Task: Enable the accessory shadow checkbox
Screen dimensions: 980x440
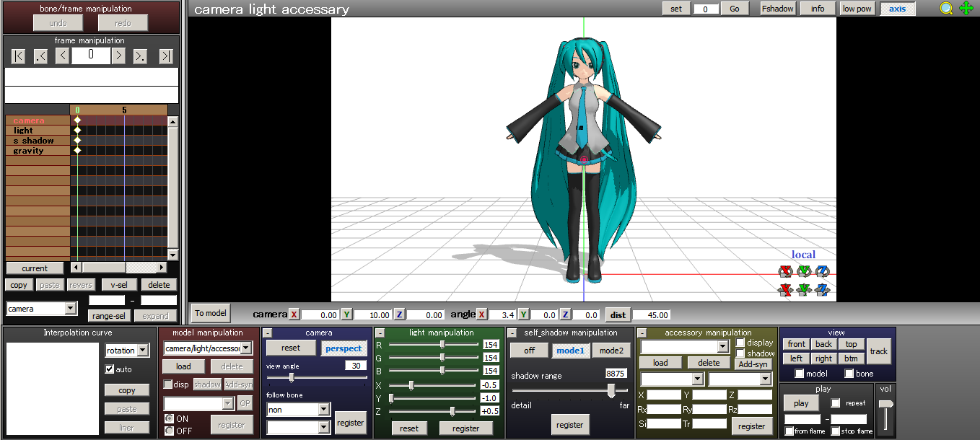Action: pos(740,353)
